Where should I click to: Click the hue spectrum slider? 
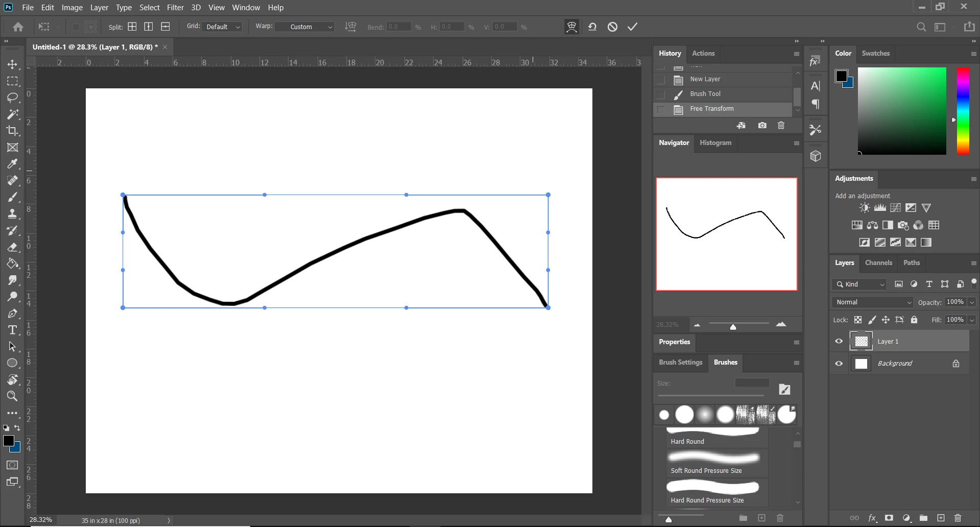tap(963, 111)
